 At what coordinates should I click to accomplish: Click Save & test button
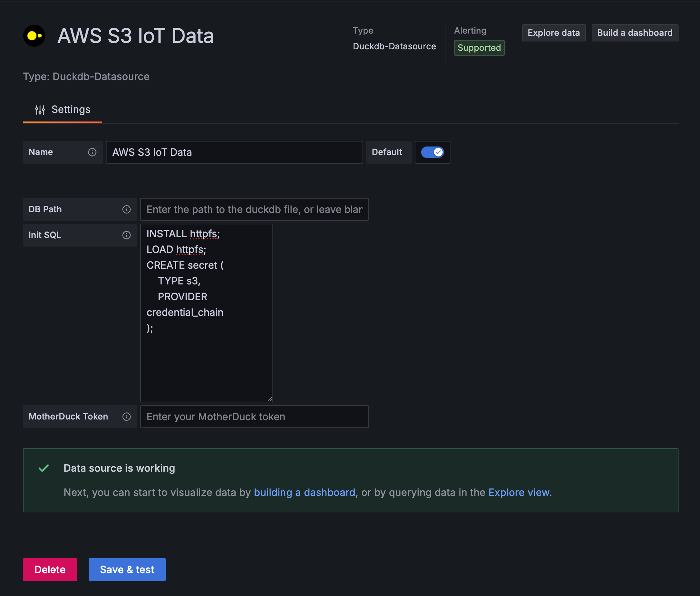pos(127,570)
